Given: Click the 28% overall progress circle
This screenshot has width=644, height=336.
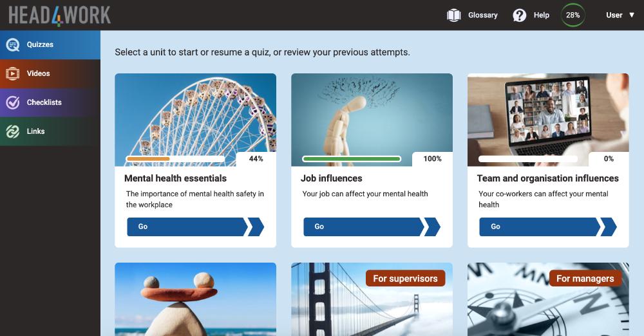Looking at the screenshot, I should [573, 15].
